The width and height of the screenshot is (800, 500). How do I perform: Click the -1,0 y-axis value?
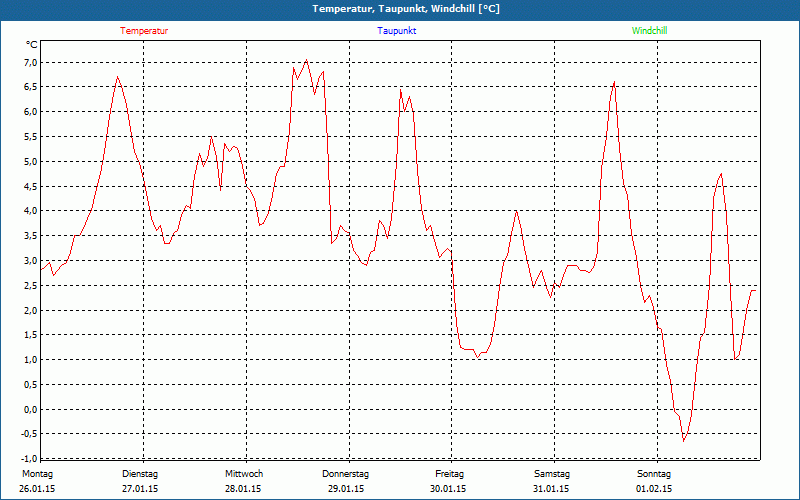[x=30, y=458]
